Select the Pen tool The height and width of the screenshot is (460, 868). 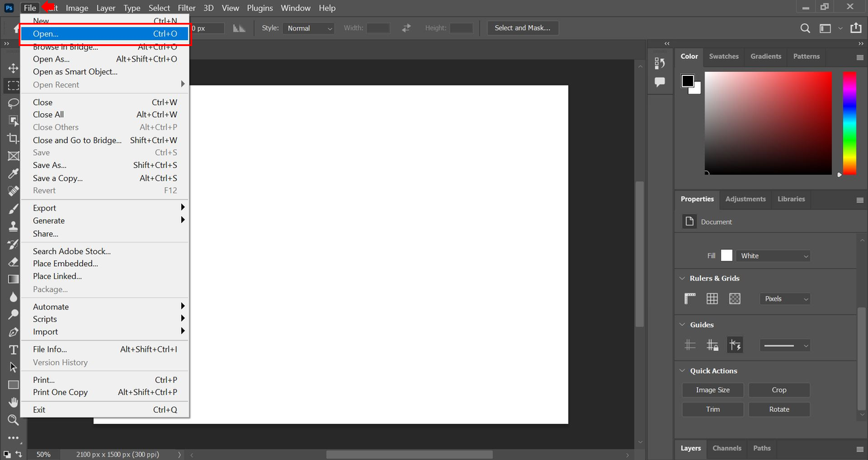[x=13, y=332]
